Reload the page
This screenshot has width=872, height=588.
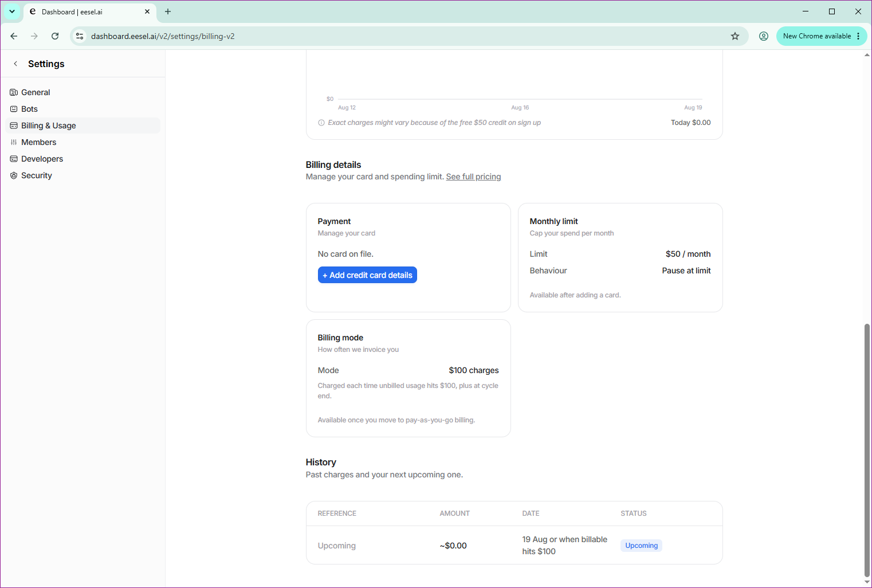[55, 36]
